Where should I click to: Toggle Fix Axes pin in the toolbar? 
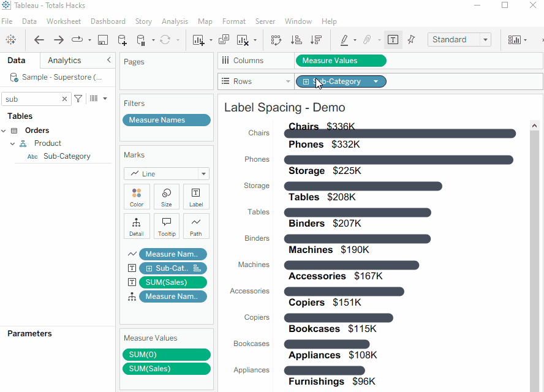[x=411, y=39]
